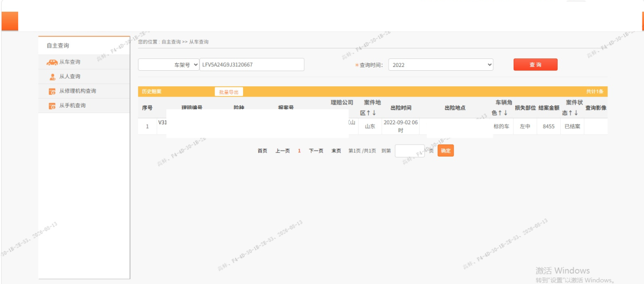Click the 2022-09-02 06时 time cell
The width and height of the screenshot is (644, 284).
coord(400,126)
